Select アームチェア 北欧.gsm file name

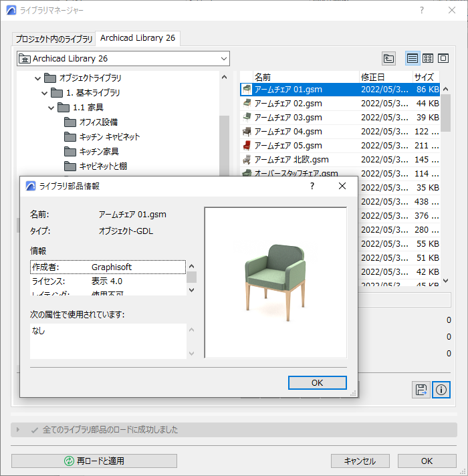click(x=291, y=159)
